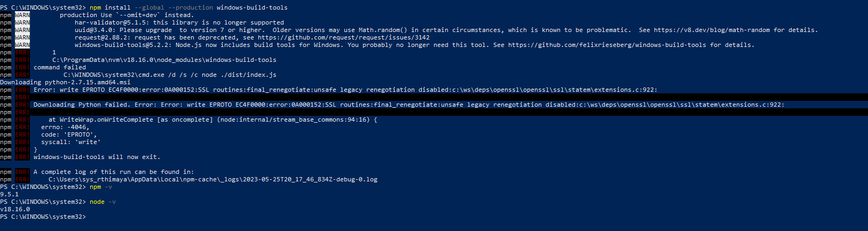Screen dimensions: 868x231
Task: Click 'windows-build-tools will now exit' message
Action: click(97, 157)
